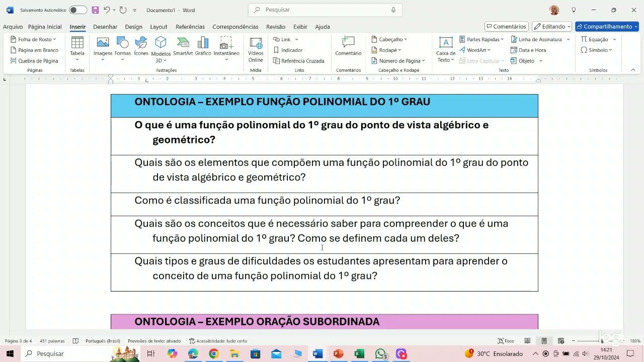
Task: Select the Read Mode view icon
Action: click(x=527, y=341)
